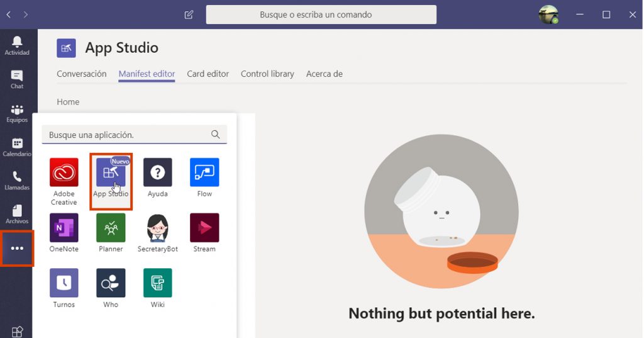Focus the Busque una aplicación search field
This screenshot has width=644, height=338.
pyautogui.click(x=135, y=135)
